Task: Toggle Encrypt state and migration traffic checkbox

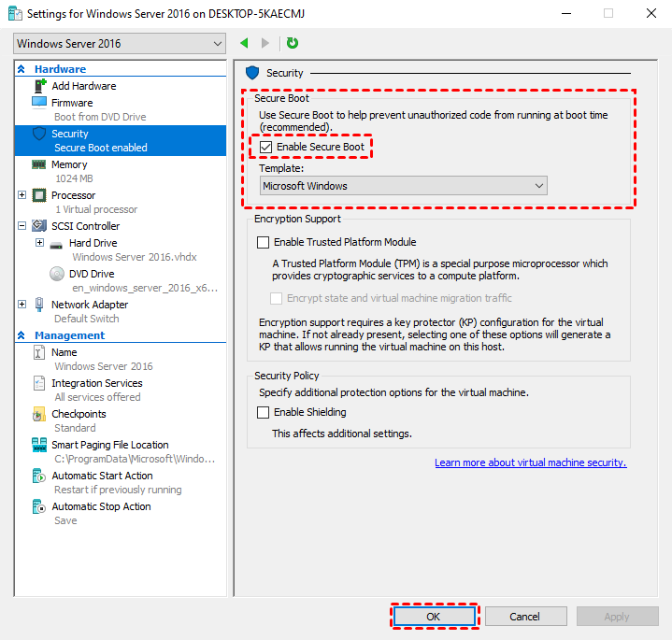Action: click(x=276, y=298)
